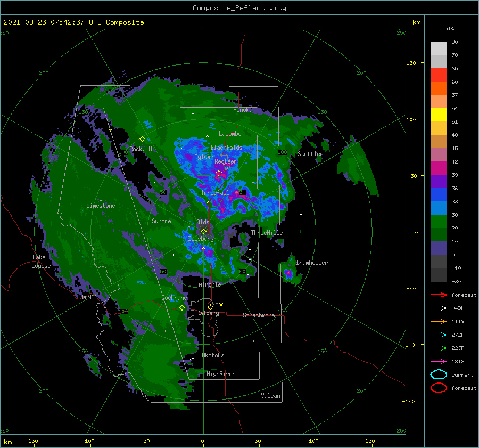Click the yellow diamond marker above Calgary
The width and height of the screenshot is (479, 448).
(x=210, y=307)
